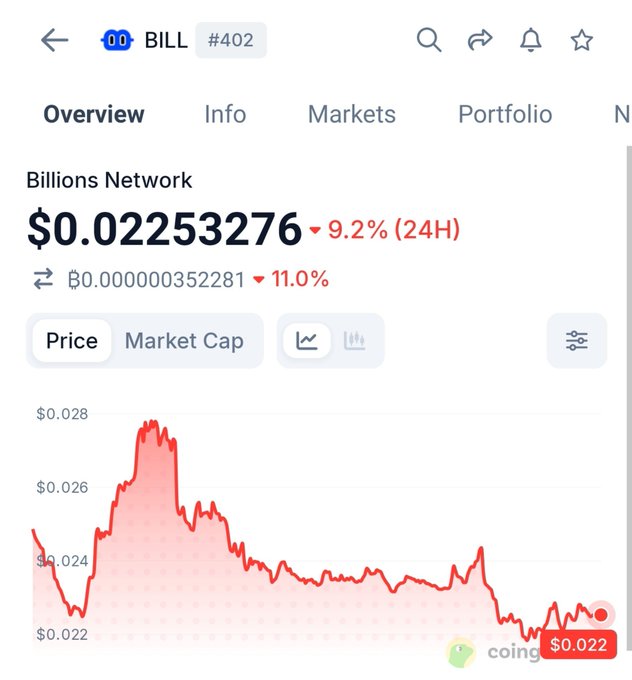Tap the #402 rank badge
Screen dimensions: 632x680
tap(231, 40)
